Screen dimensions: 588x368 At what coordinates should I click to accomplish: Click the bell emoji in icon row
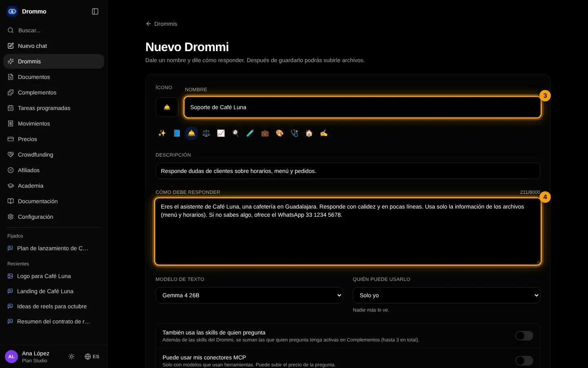pos(192,133)
